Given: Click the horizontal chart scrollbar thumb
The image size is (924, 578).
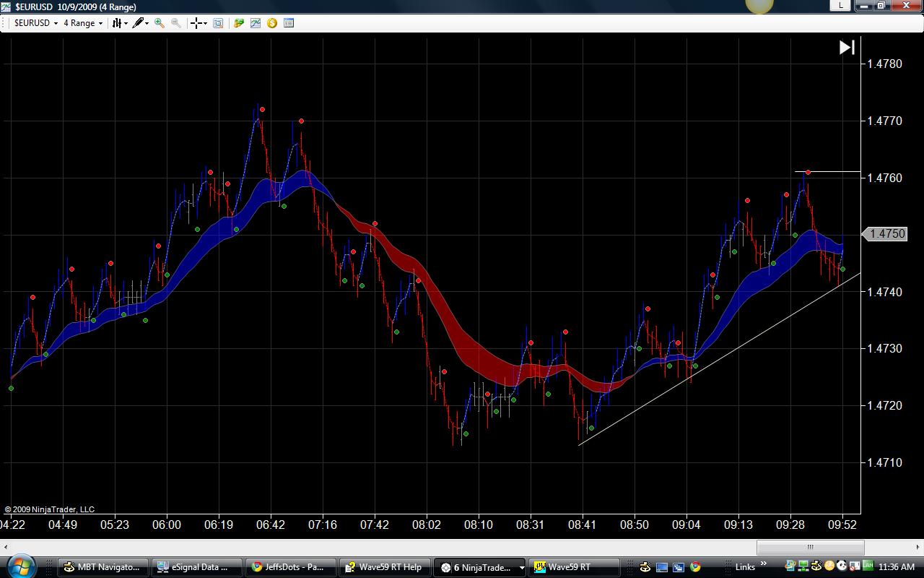Looking at the screenshot, I should [x=810, y=547].
